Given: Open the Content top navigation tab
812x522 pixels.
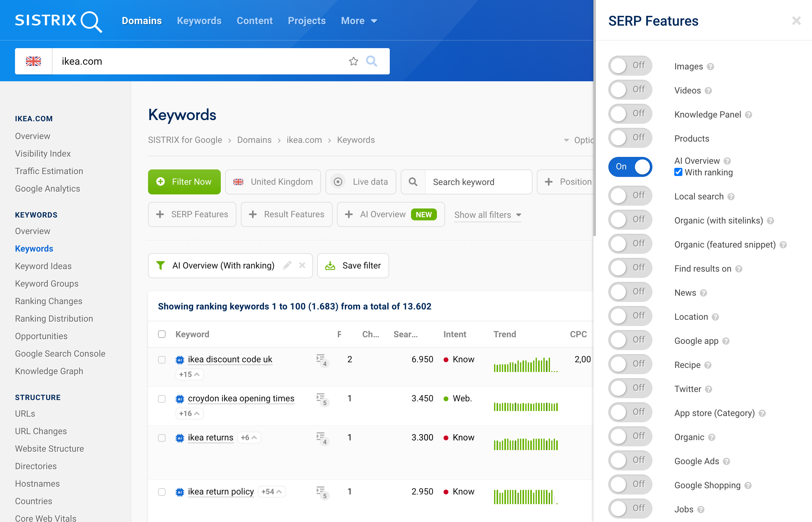Looking at the screenshot, I should pyautogui.click(x=255, y=21).
